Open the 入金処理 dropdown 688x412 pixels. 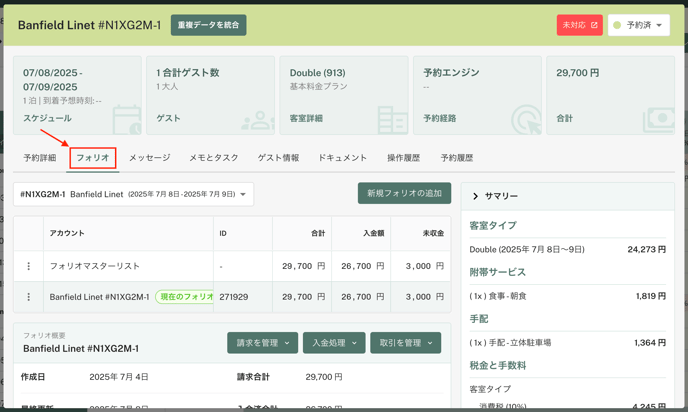pyautogui.click(x=334, y=343)
